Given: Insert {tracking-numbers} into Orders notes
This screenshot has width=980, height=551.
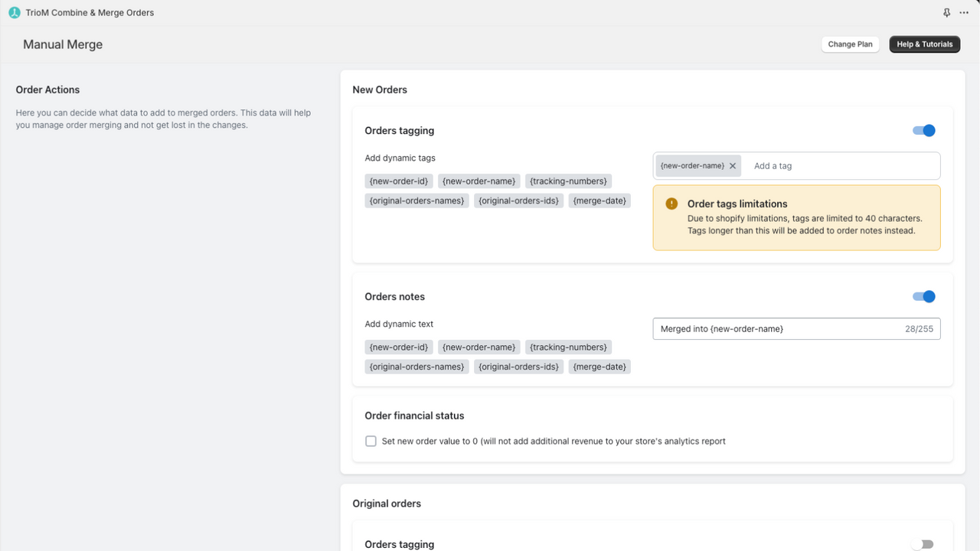Looking at the screenshot, I should point(568,347).
